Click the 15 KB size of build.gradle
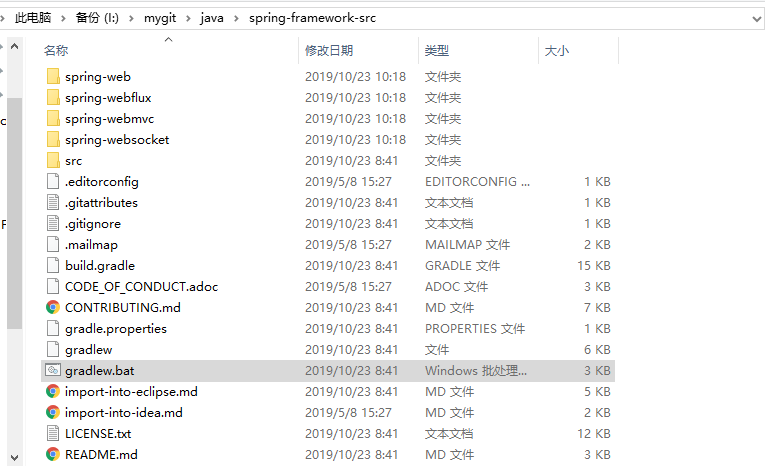The height and width of the screenshot is (466, 765). (594, 265)
